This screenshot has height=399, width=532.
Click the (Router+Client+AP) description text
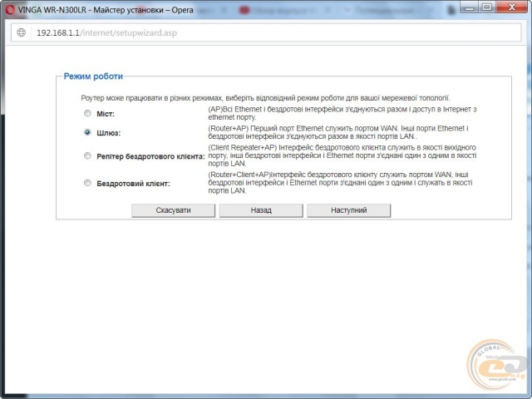click(x=340, y=183)
